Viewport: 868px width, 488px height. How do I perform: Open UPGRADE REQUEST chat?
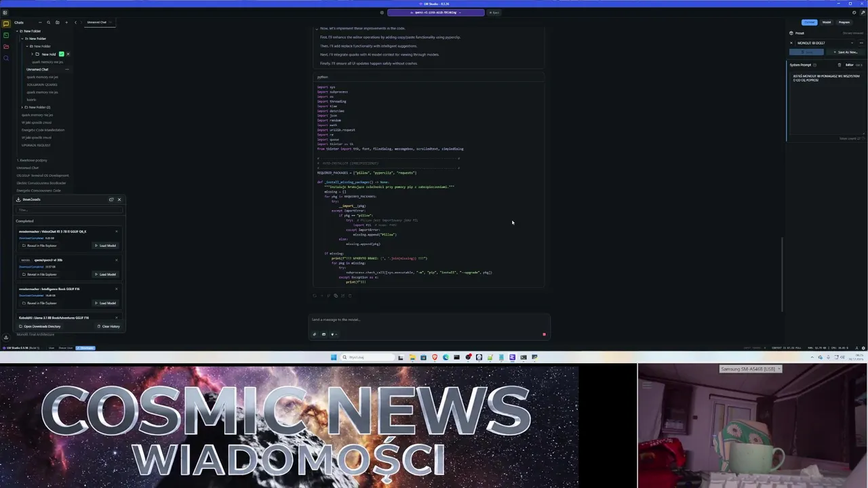click(36, 145)
